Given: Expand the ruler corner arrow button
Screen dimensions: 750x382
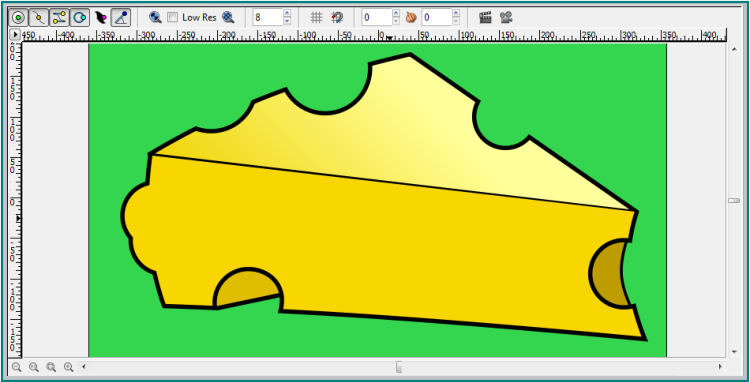Looking at the screenshot, I should 15,34.
